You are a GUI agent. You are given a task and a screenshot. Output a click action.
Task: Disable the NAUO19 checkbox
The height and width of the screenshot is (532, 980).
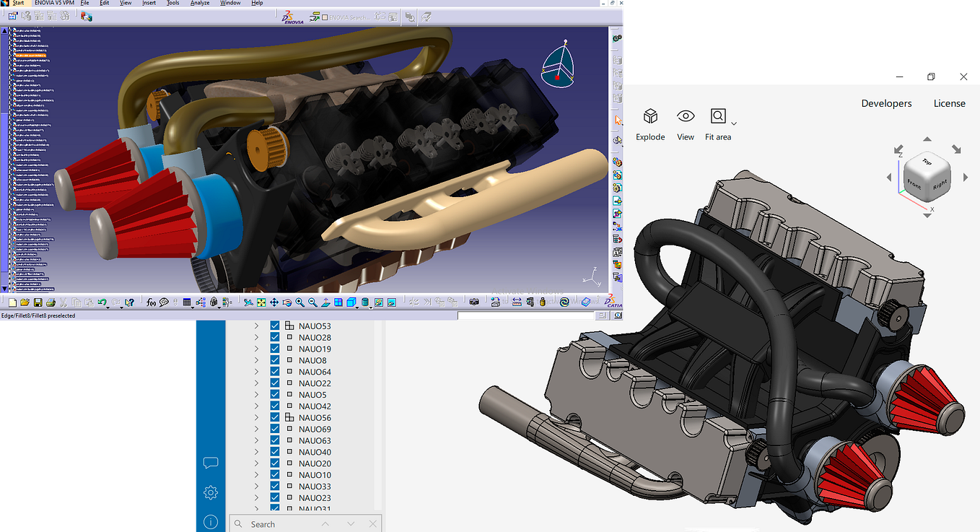click(275, 349)
